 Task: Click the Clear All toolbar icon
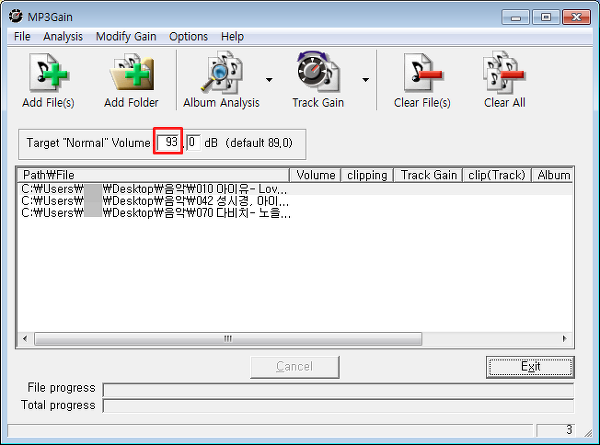click(504, 80)
